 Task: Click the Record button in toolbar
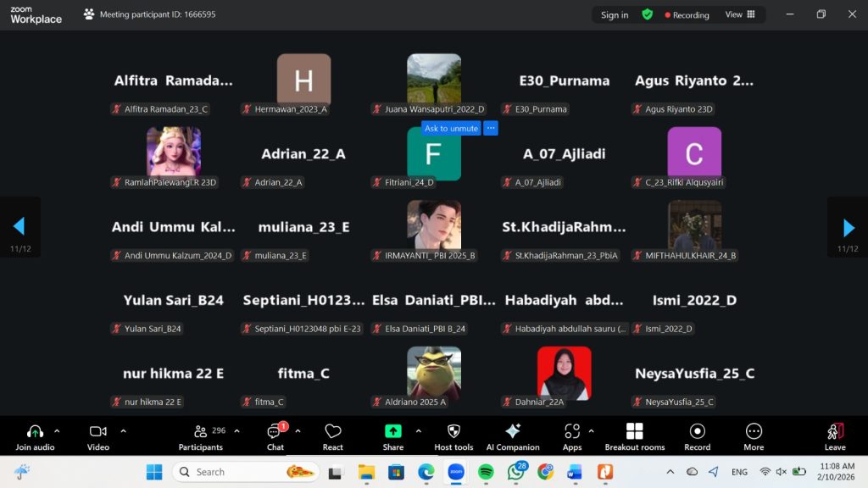[697, 437]
